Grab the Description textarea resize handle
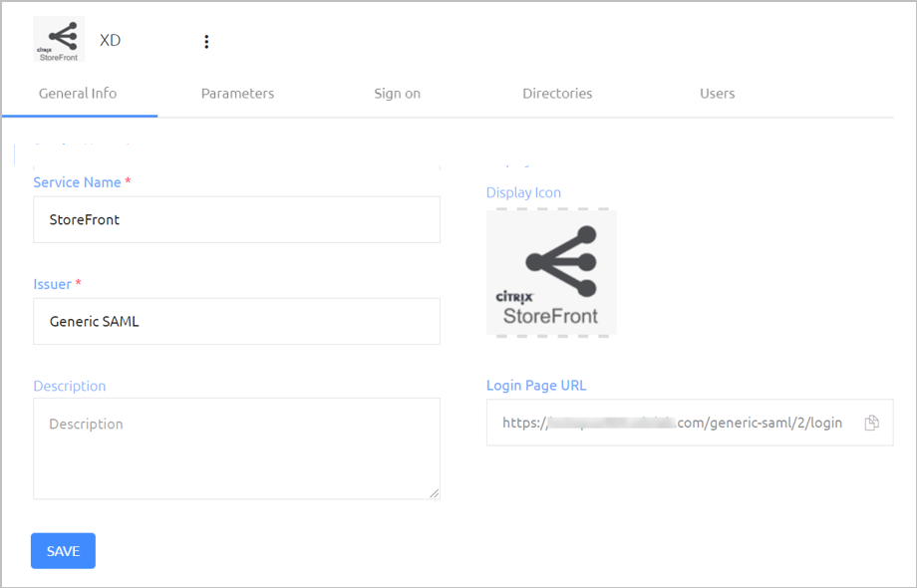 pyautogui.click(x=435, y=494)
